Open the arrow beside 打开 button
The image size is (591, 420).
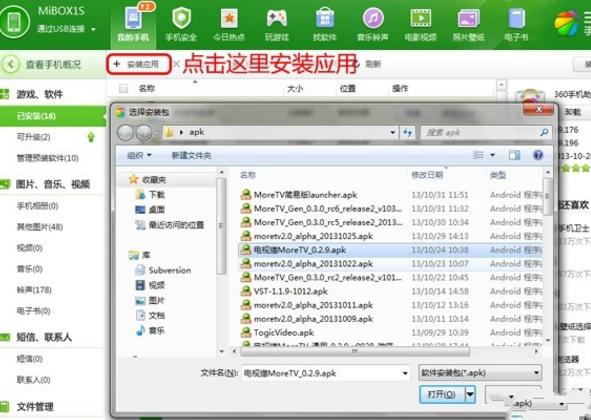(470, 394)
